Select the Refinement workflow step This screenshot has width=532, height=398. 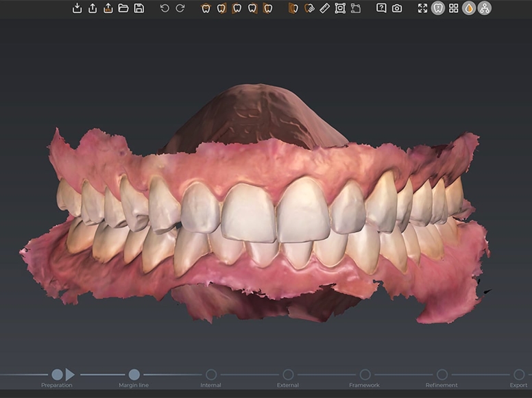click(x=442, y=375)
